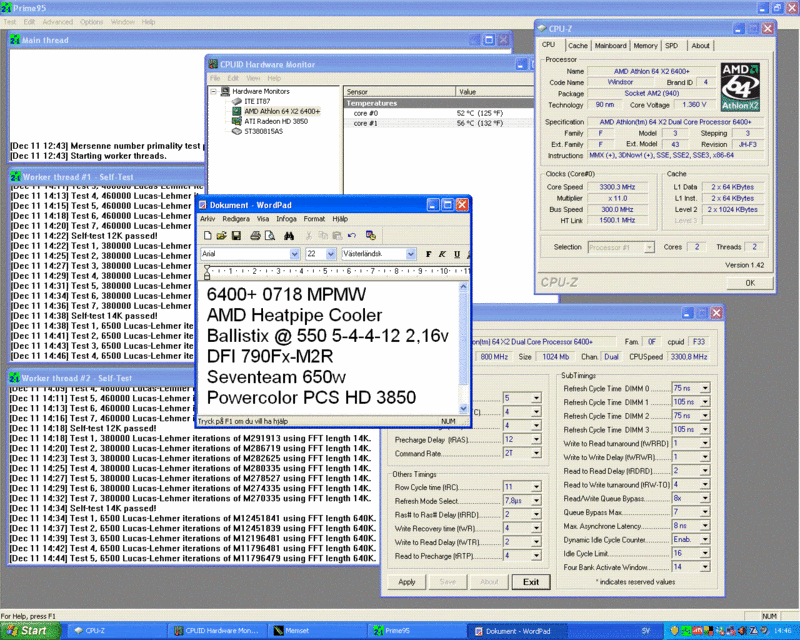The width and height of the screenshot is (800, 640).
Task: Click the Print icon in WordPad toolbar
Action: click(255, 235)
